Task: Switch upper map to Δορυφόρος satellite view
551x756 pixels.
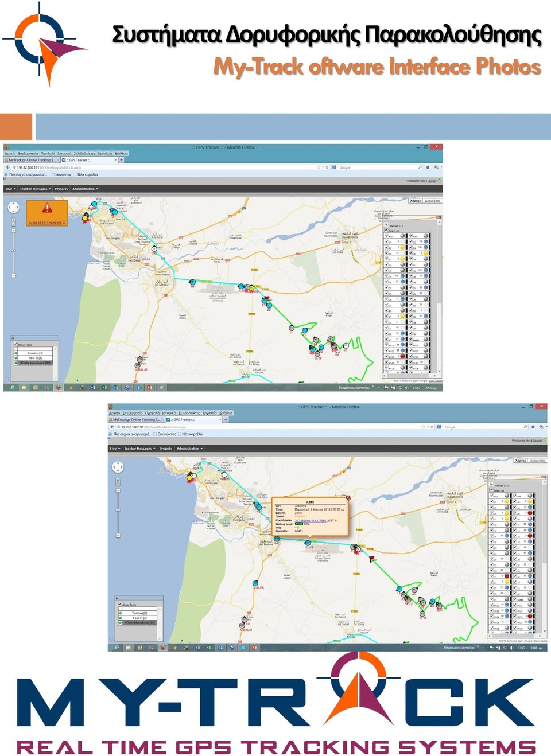Action: 432,201
